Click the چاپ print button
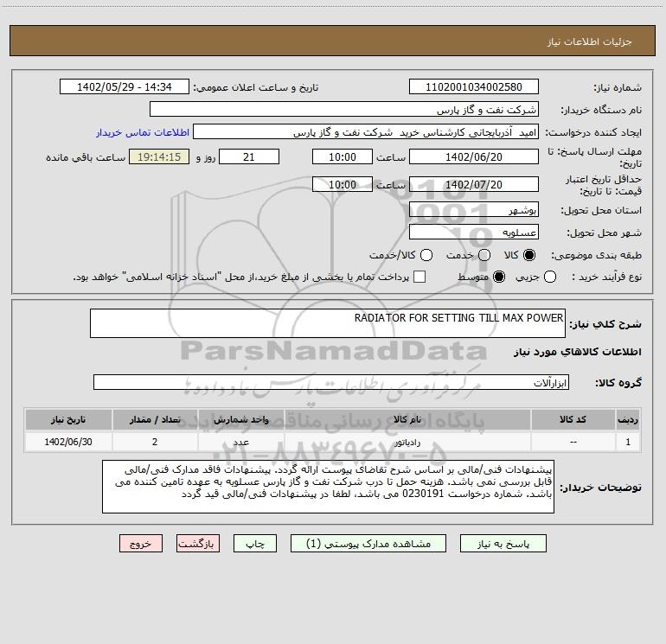Screen dimensions: 666x644 [x=255, y=544]
